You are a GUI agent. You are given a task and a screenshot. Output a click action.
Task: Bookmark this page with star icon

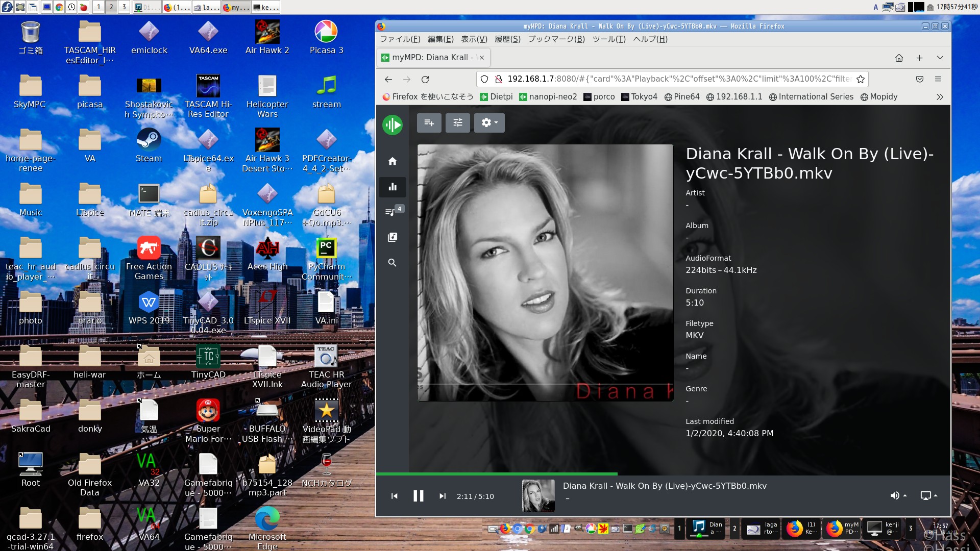pyautogui.click(x=861, y=79)
